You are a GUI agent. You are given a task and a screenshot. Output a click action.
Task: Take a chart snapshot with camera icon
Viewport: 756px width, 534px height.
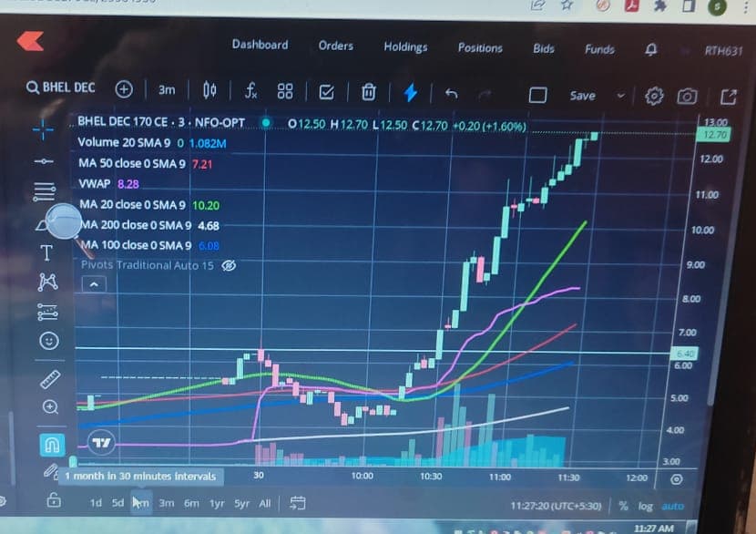[687, 96]
